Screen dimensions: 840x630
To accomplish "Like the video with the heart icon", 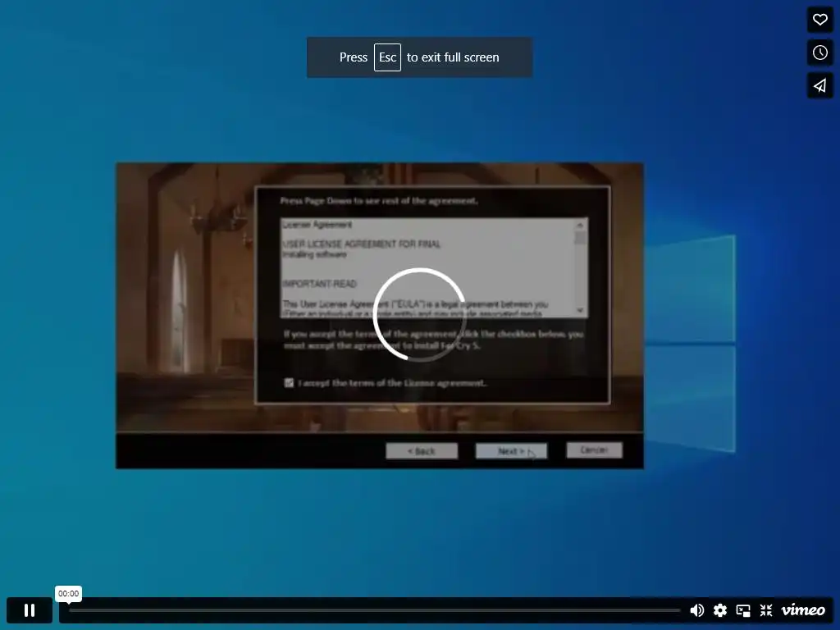I will pos(819,20).
